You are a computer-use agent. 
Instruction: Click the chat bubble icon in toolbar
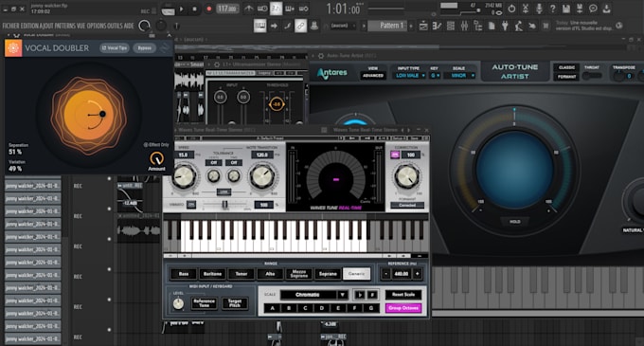593,9
